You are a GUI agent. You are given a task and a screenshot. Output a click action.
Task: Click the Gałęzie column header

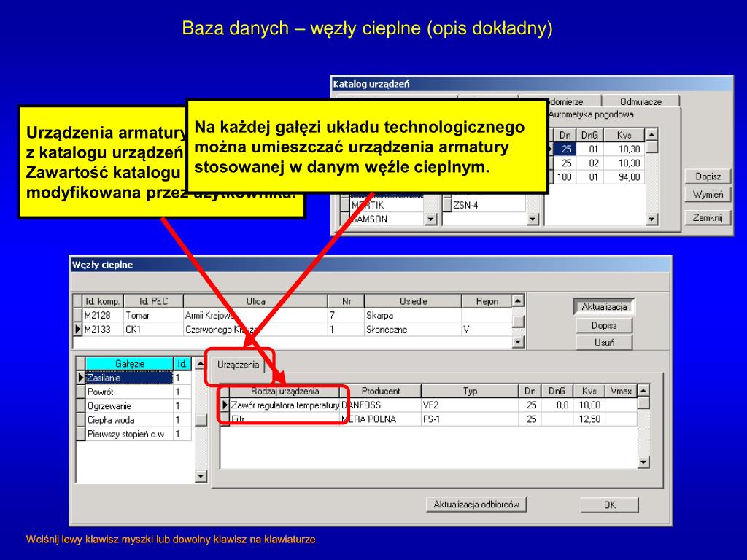[129, 363]
